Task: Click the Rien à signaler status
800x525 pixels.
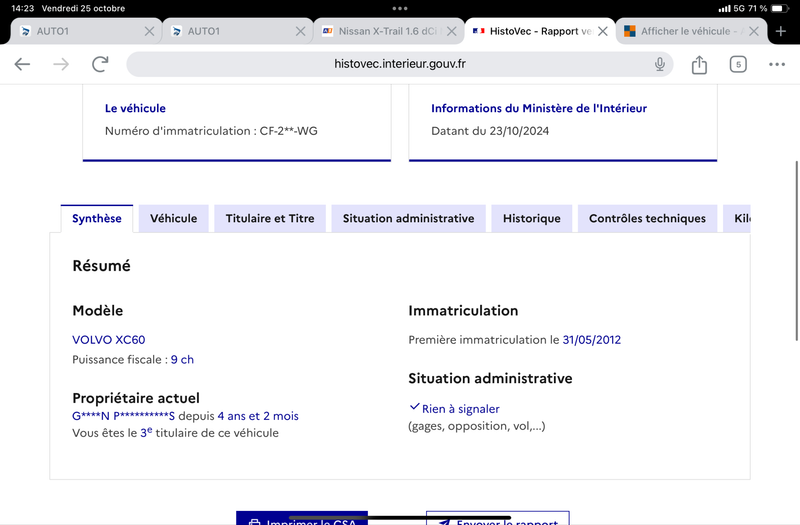Action: click(x=461, y=409)
